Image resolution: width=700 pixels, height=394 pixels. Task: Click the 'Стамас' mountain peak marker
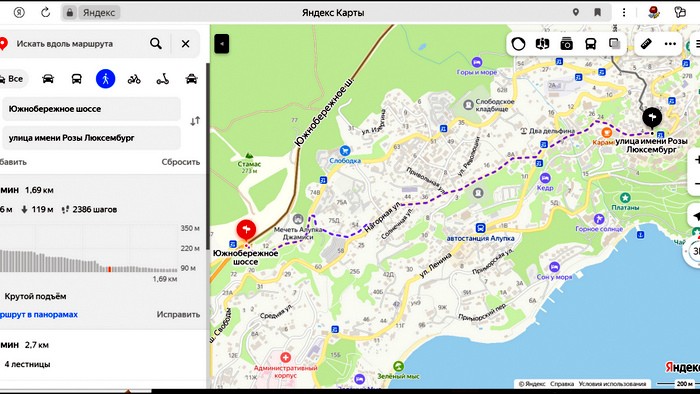[x=249, y=156]
